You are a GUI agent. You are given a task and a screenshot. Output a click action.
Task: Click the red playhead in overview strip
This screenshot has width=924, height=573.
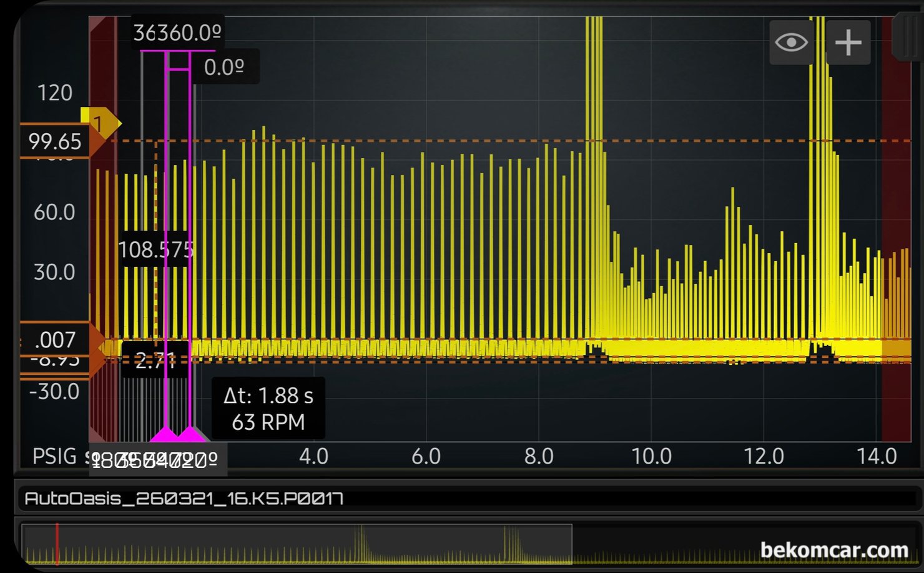click(57, 544)
